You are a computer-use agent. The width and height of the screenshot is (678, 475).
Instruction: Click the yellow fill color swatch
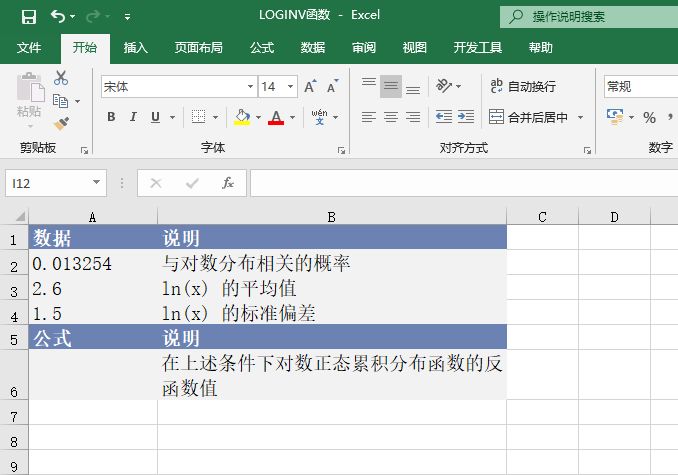tap(241, 117)
